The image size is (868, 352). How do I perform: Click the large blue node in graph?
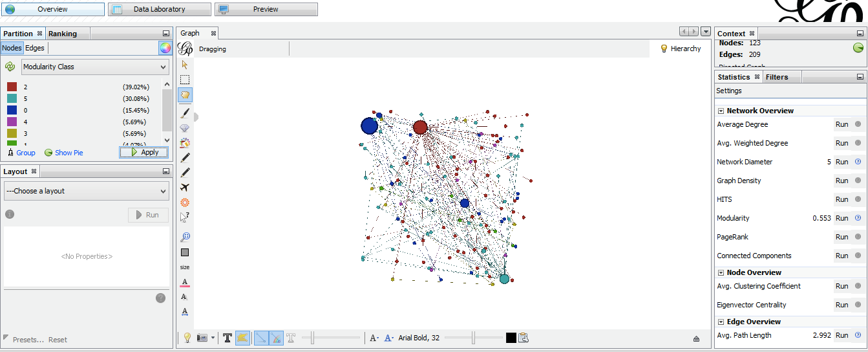tap(369, 126)
